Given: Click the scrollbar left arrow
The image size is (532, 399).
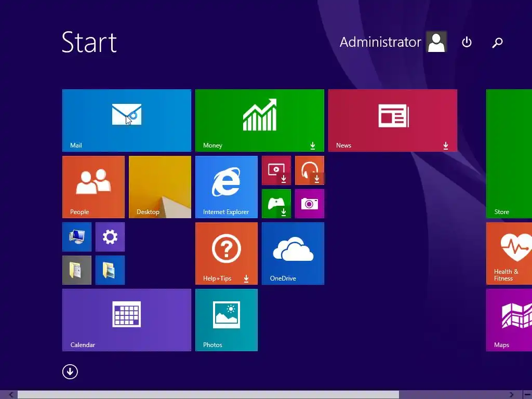Looking at the screenshot, I should point(10,395).
